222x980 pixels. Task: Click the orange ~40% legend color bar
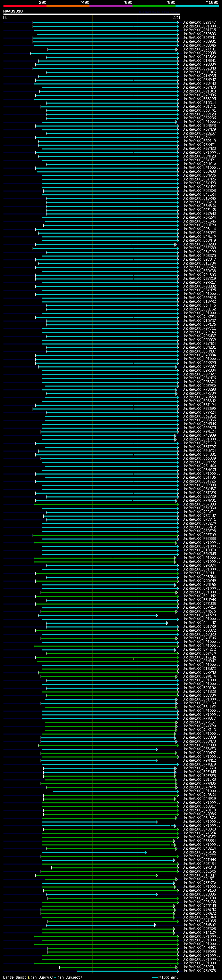pos(68,6)
